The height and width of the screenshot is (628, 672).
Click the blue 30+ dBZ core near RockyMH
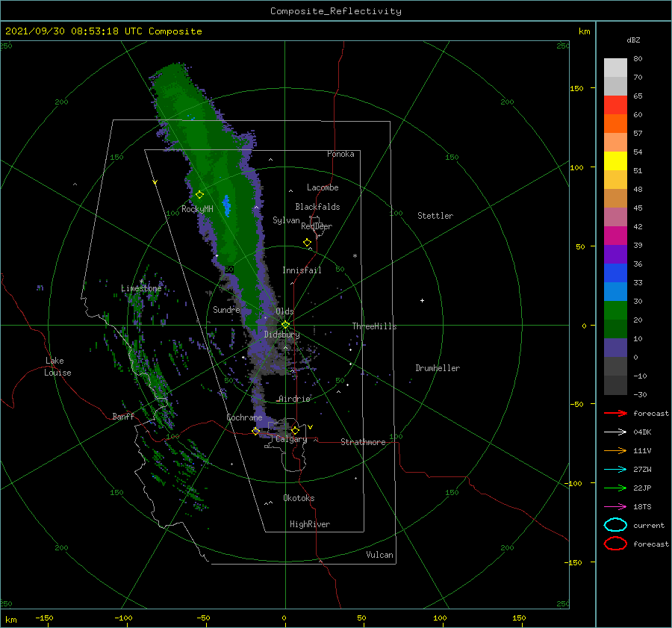coord(226,205)
